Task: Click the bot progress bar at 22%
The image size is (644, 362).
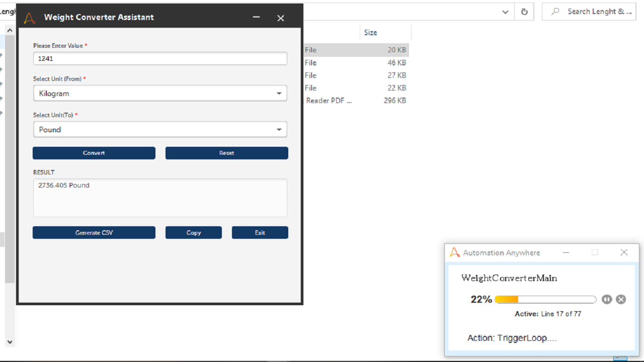Action: click(x=546, y=300)
